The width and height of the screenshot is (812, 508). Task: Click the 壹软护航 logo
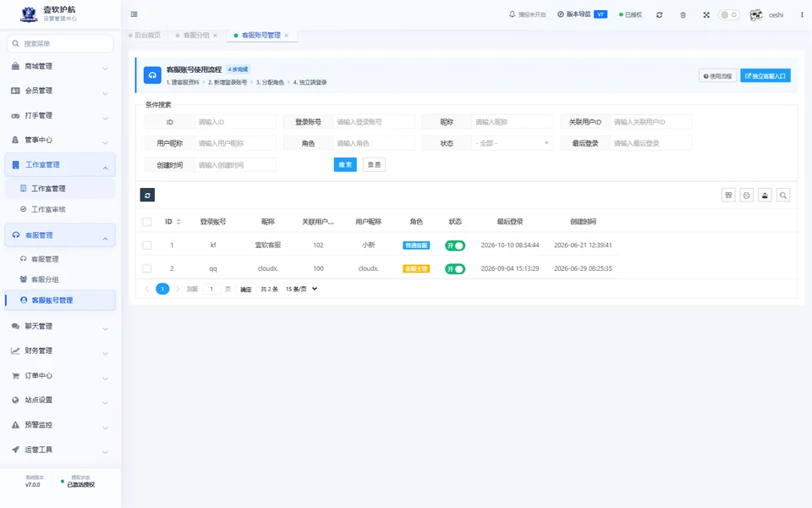pyautogui.click(x=29, y=14)
